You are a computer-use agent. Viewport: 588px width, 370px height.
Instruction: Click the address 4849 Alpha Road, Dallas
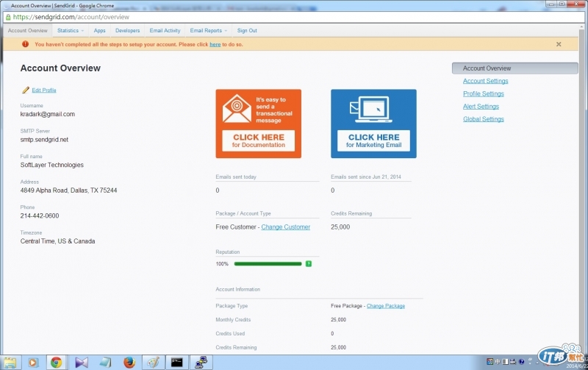click(68, 191)
